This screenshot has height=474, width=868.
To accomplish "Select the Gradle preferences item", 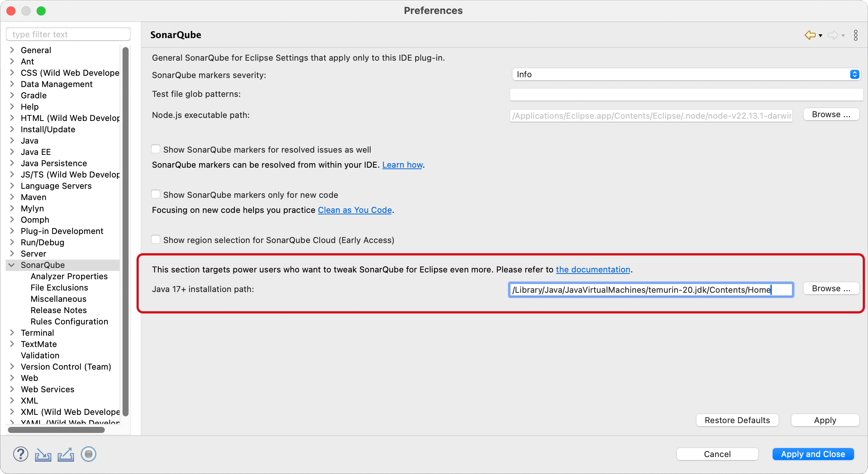I will click(34, 95).
